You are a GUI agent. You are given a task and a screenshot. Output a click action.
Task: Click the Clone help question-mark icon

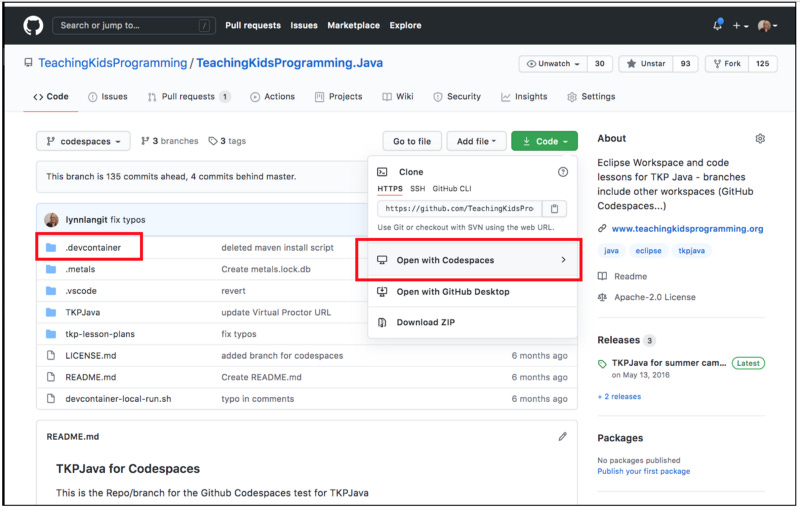(x=563, y=172)
